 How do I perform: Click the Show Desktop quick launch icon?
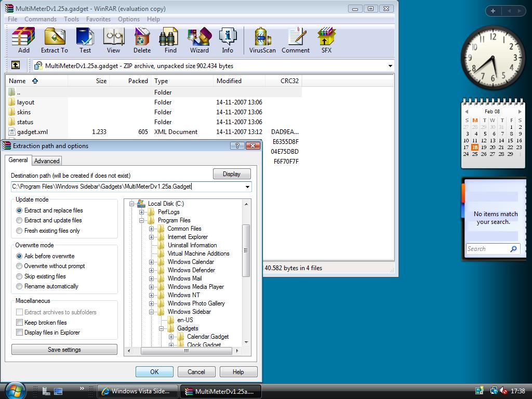[58, 391]
